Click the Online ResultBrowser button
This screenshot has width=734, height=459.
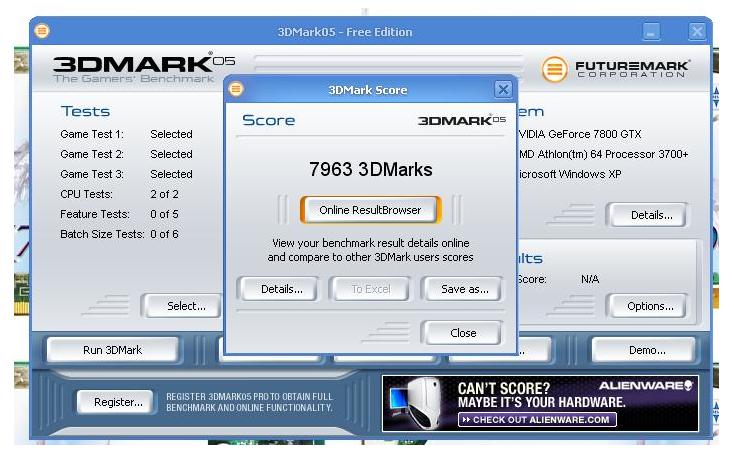click(370, 210)
